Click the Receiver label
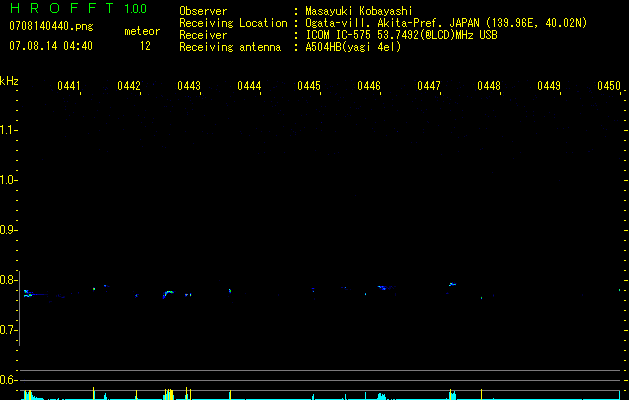 pos(203,35)
